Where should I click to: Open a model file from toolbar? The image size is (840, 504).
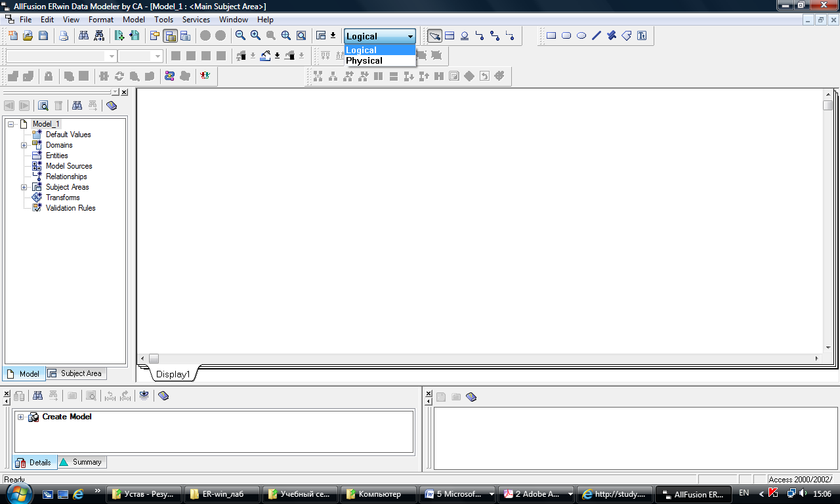click(28, 35)
